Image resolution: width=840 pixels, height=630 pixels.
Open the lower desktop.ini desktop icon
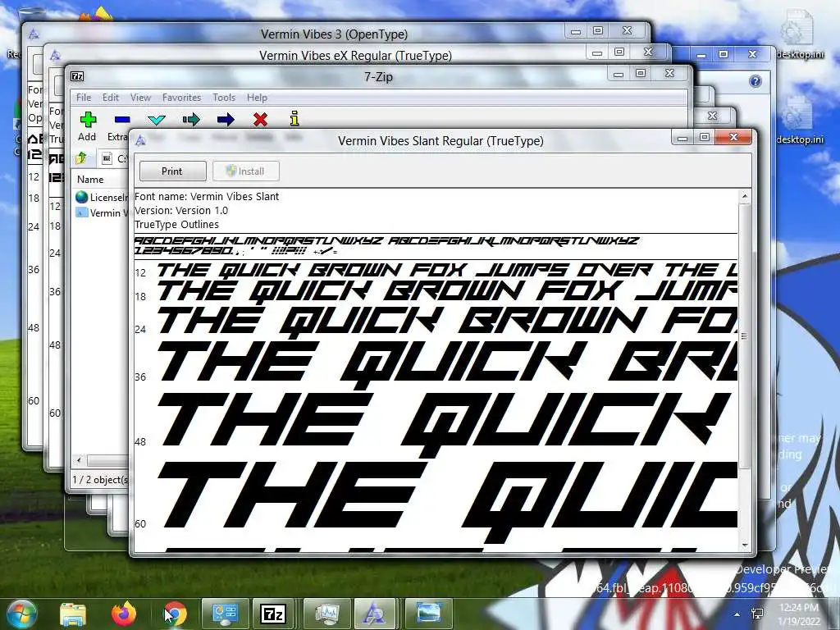point(799,118)
